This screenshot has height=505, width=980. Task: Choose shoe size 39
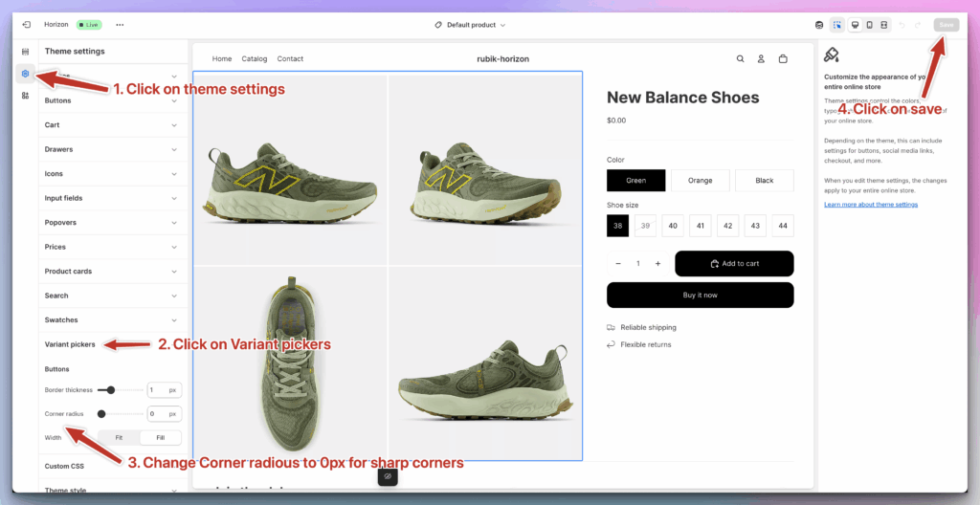tap(645, 226)
